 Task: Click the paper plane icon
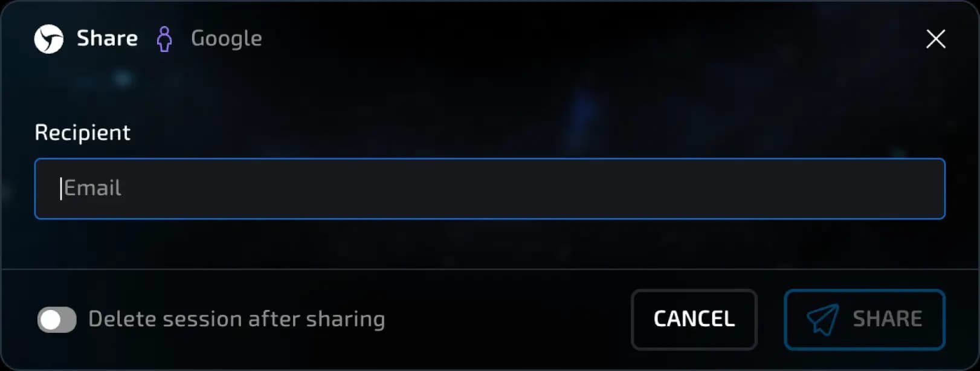(822, 320)
